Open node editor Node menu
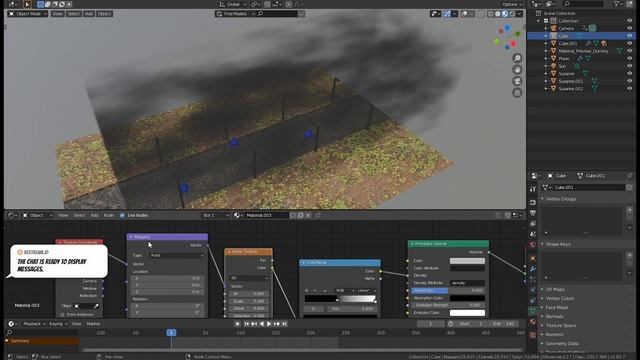The width and height of the screenshot is (640, 360). click(x=109, y=215)
